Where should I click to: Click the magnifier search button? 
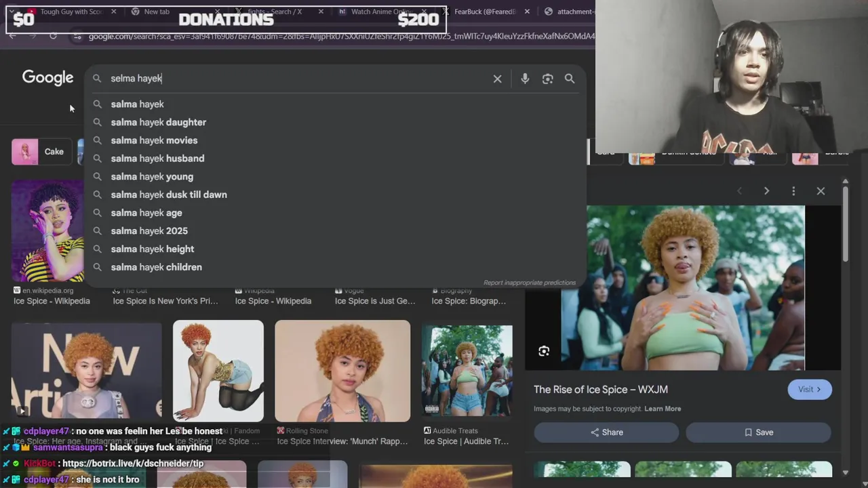(570, 79)
